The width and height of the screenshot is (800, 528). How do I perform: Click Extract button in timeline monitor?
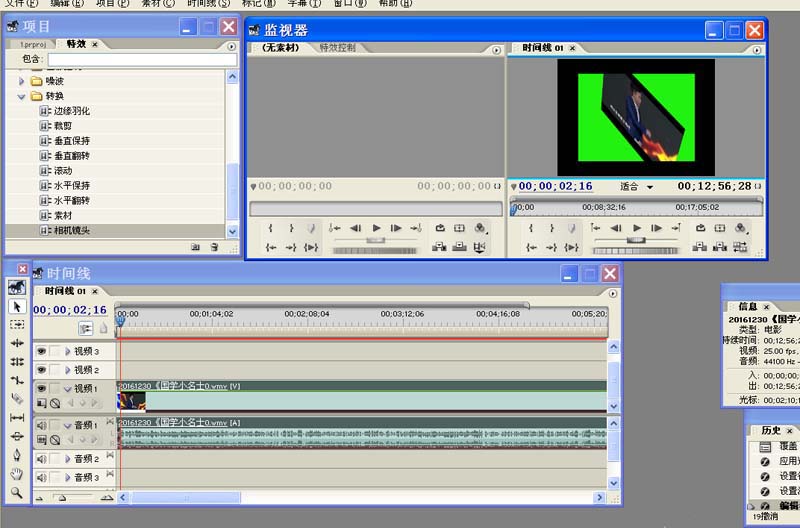pos(720,247)
